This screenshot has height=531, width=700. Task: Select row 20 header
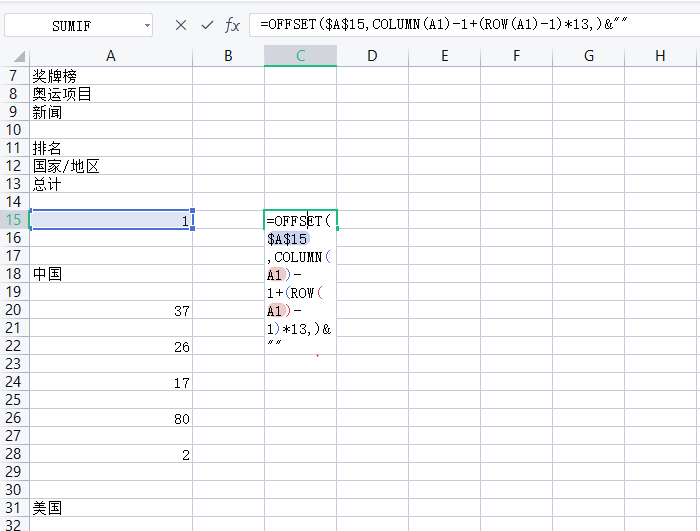click(13, 310)
